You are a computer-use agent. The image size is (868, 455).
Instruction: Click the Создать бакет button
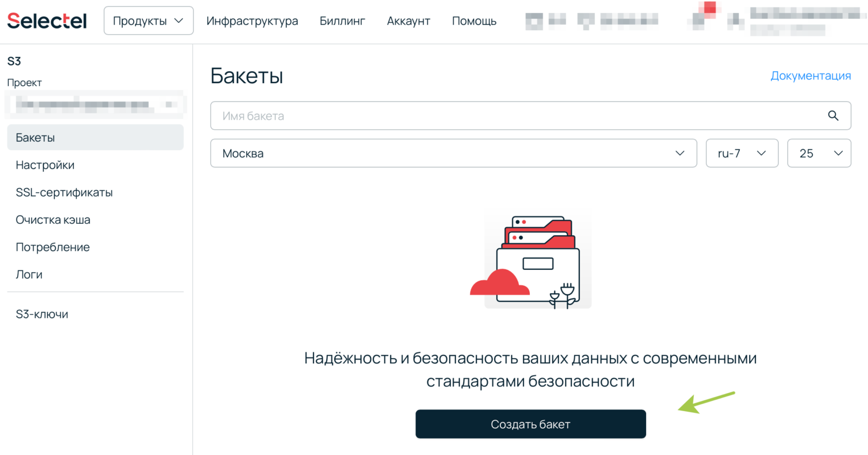point(530,424)
